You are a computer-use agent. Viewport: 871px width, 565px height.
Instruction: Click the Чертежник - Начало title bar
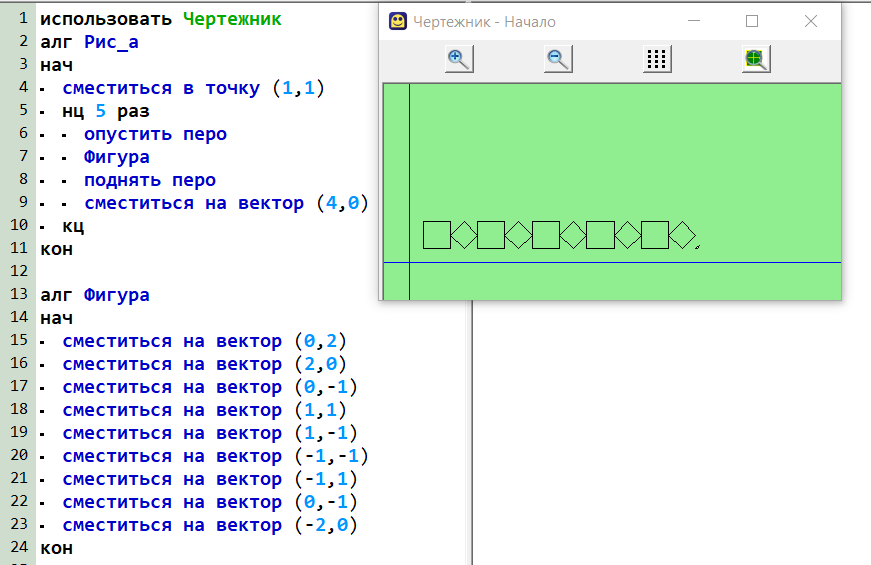pos(610,22)
